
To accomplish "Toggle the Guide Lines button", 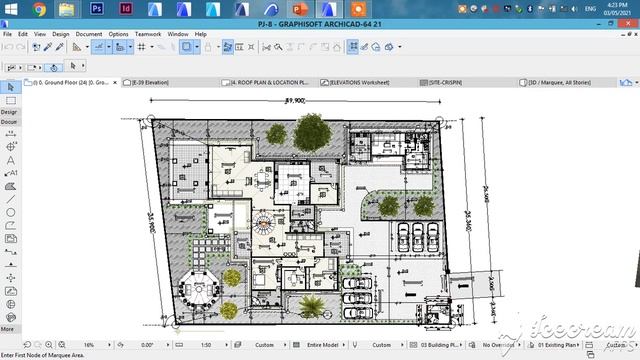I will 98,47.
